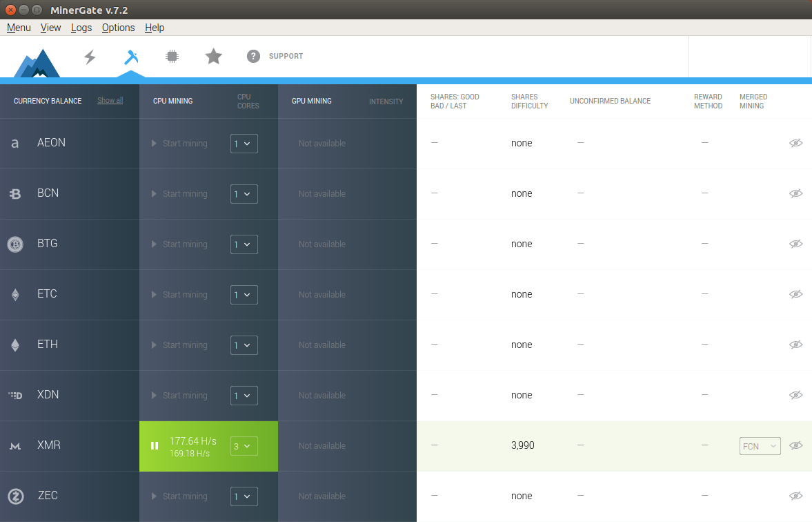Hide the BCN currency row
812x522 pixels.
(796, 193)
